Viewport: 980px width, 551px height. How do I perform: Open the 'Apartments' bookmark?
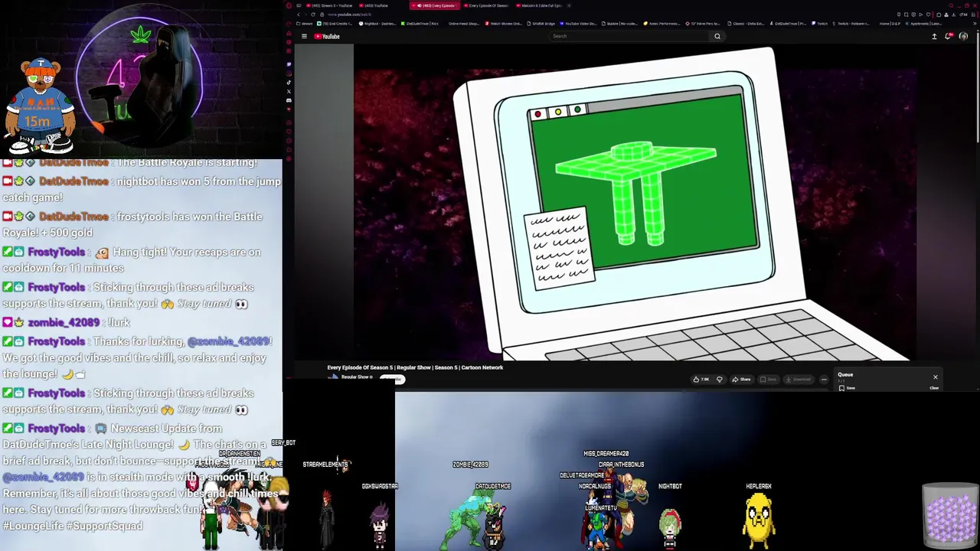923,24
